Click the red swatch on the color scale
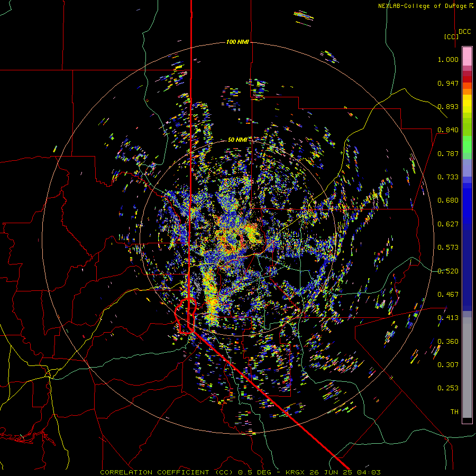The width and height of the screenshot is (476, 476). point(467,79)
